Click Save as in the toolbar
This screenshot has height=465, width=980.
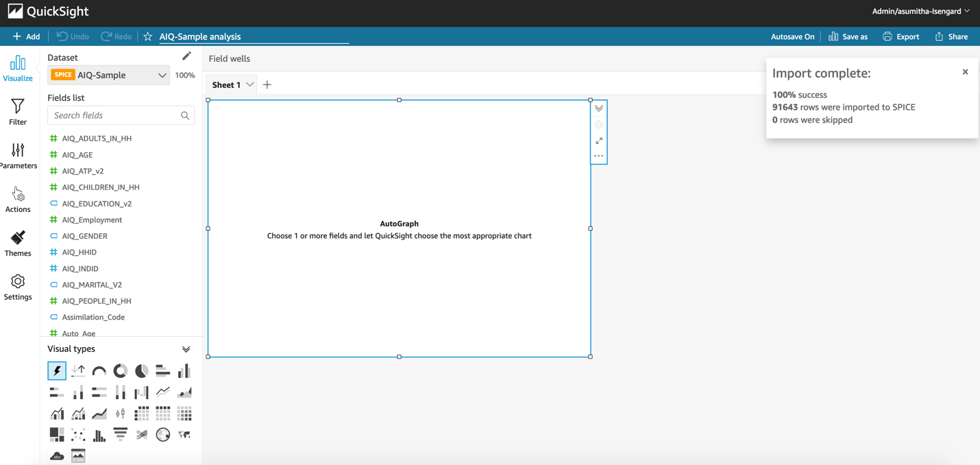tap(848, 36)
